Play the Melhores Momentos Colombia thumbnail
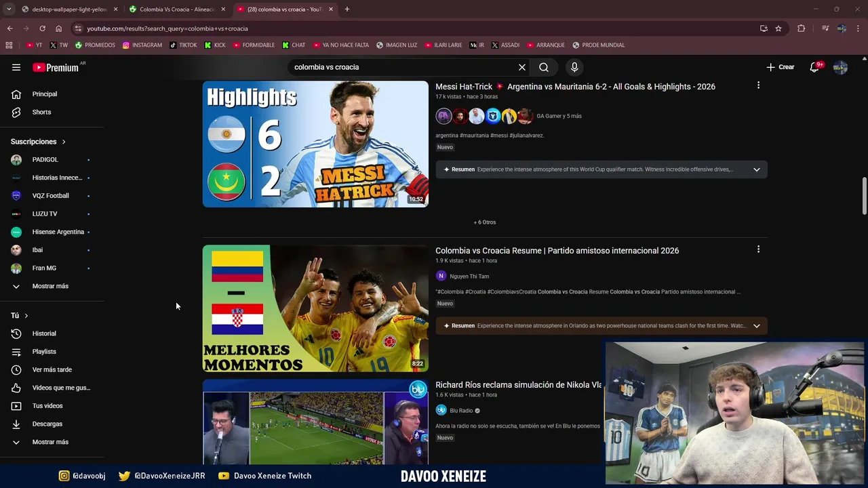Image resolution: width=868 pixels, height=488 pixels. tap(315, 308)
